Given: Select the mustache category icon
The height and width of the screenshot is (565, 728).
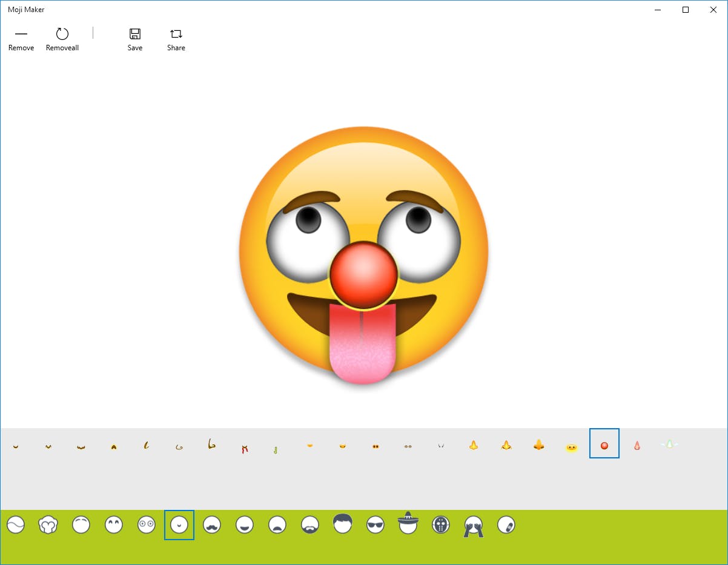Looking at the screenshot, I should (x=211, y=524).
